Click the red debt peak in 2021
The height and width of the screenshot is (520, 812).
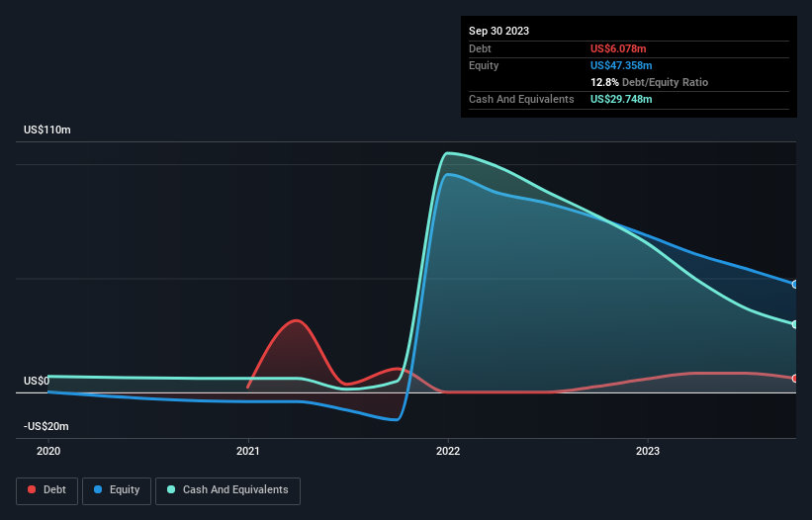tap(296, 320)
